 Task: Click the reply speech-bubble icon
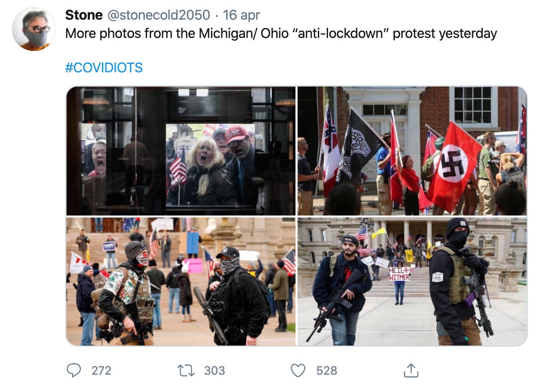point(74,370)
